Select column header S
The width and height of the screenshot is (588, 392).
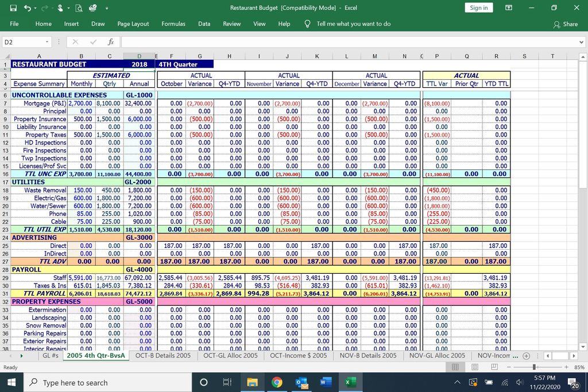(x=524, y=56)
